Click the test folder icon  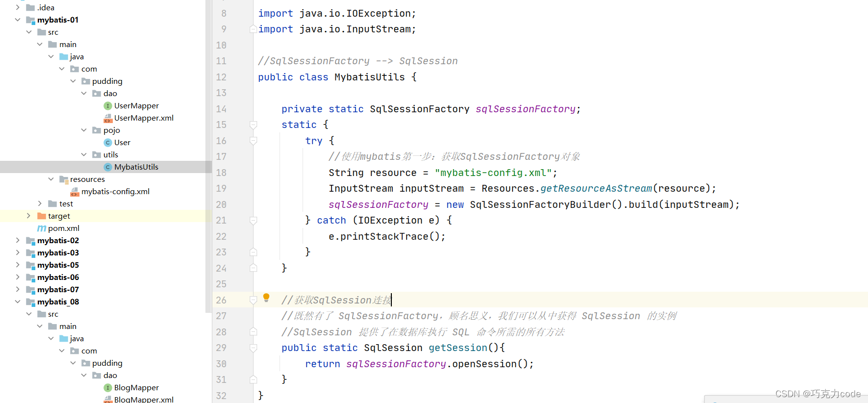(52, 204)
